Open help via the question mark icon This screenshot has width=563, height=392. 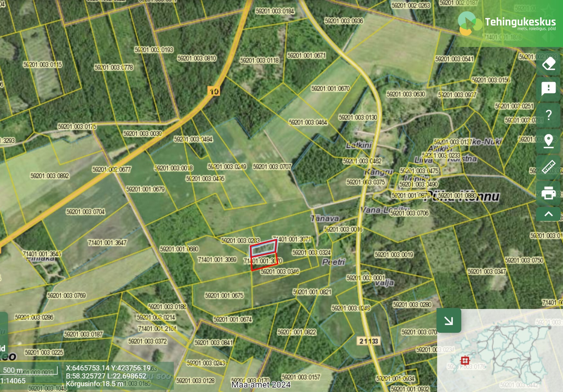pyautogui.click(x=549, y=115)
